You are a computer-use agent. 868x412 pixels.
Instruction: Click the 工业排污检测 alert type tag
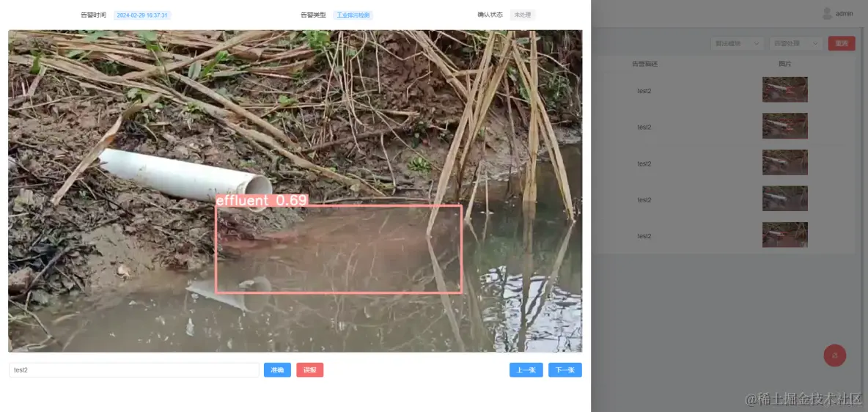(x=353, y=15)
